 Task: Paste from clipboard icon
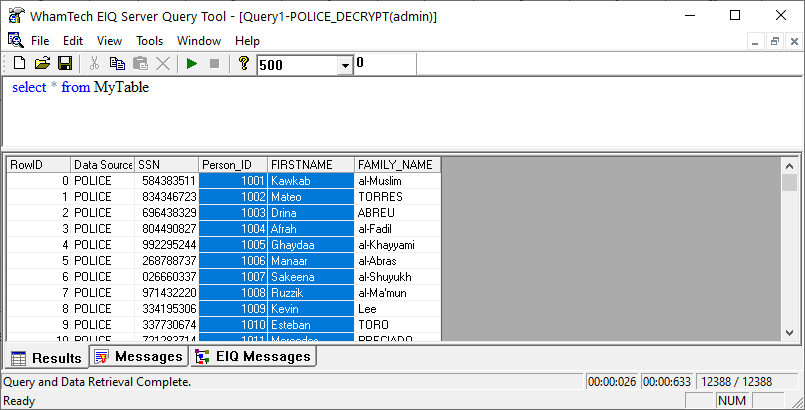[140, 64]
